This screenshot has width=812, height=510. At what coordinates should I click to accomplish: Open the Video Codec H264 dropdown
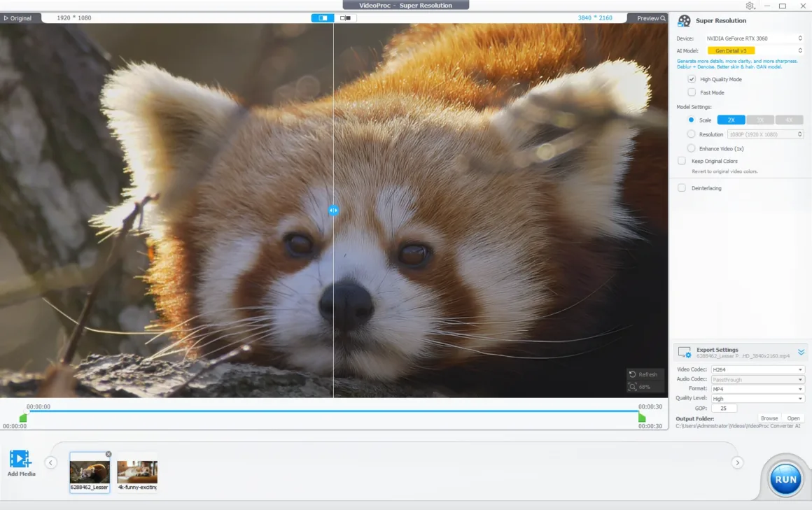pos(757,369)
